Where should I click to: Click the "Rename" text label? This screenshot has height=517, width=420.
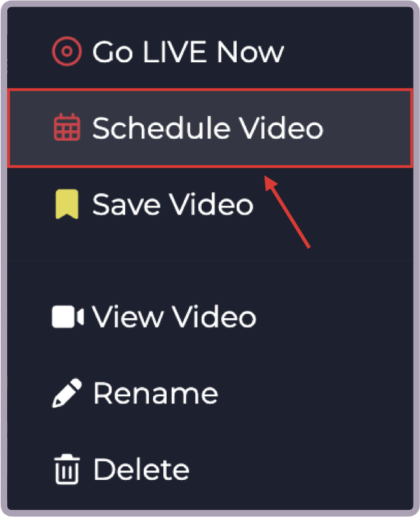(156, 393)
